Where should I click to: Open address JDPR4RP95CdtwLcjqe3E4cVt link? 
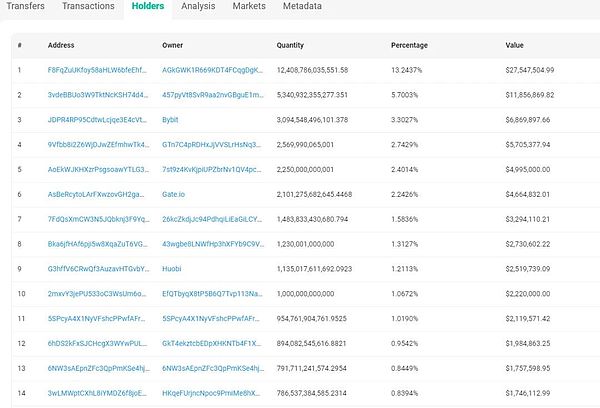pyautogui.click(x=97, y=119)
